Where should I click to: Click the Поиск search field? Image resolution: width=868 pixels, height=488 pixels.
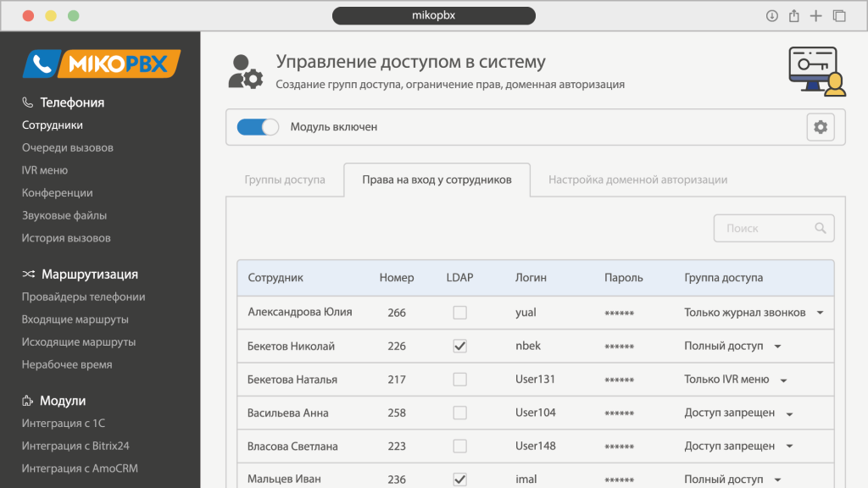pos(767,228)
